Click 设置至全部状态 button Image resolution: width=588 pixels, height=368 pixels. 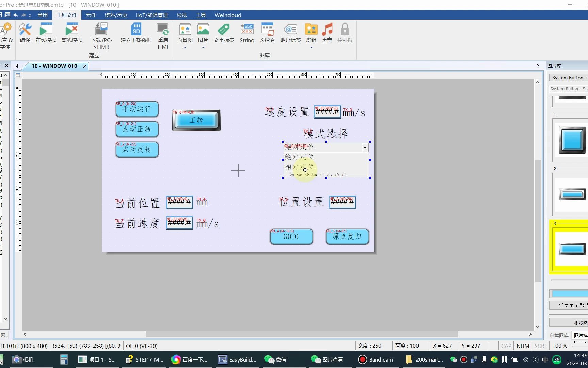569,305
